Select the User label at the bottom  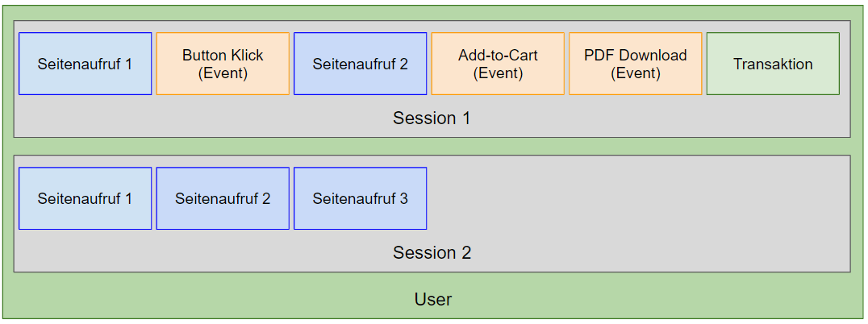[x=433, y=300]
